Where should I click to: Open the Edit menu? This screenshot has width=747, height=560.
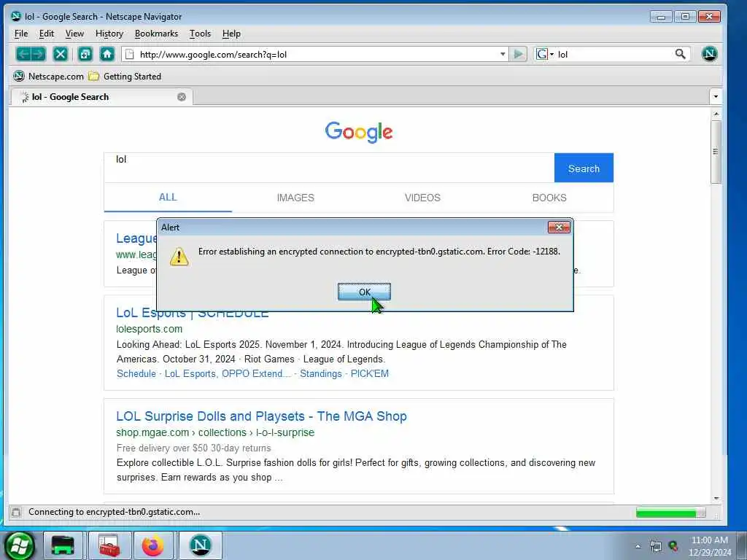pyautogui.click(x=46, y=34)
